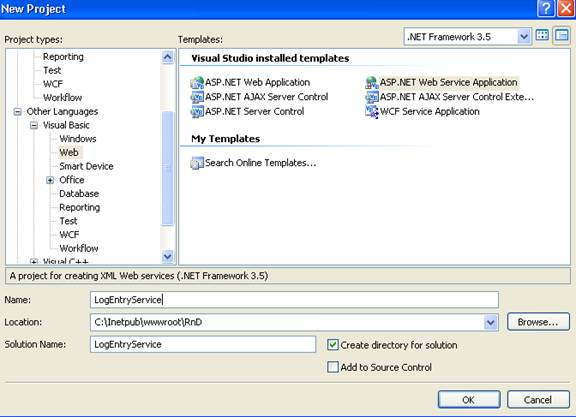Click 'ASP.NET Web Service Application' template text

(x=449, y=83)
